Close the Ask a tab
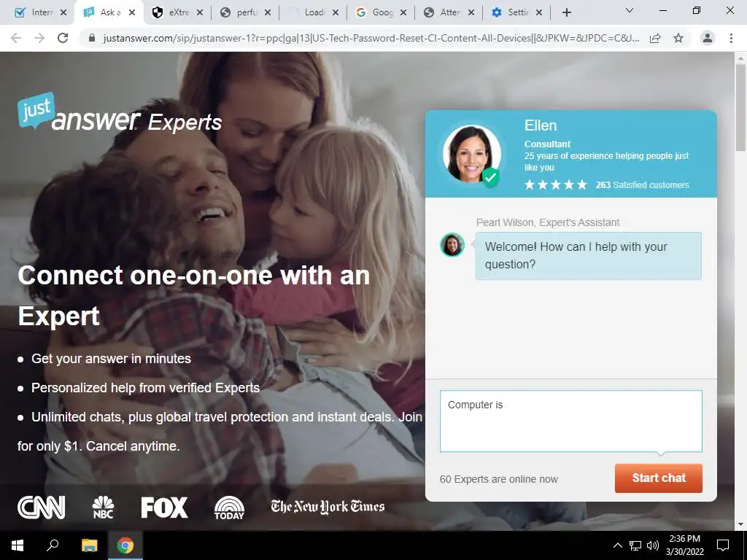 point(132,13)
